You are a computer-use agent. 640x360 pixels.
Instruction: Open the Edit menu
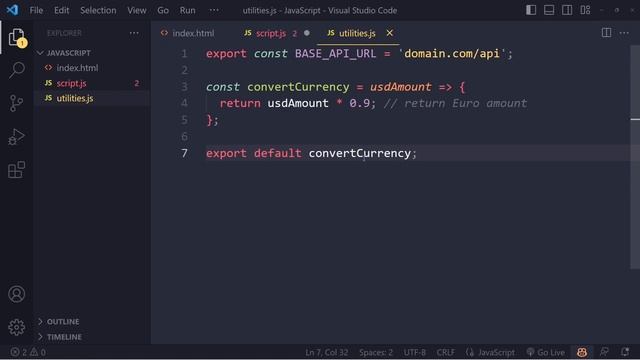tap(62, 10)
